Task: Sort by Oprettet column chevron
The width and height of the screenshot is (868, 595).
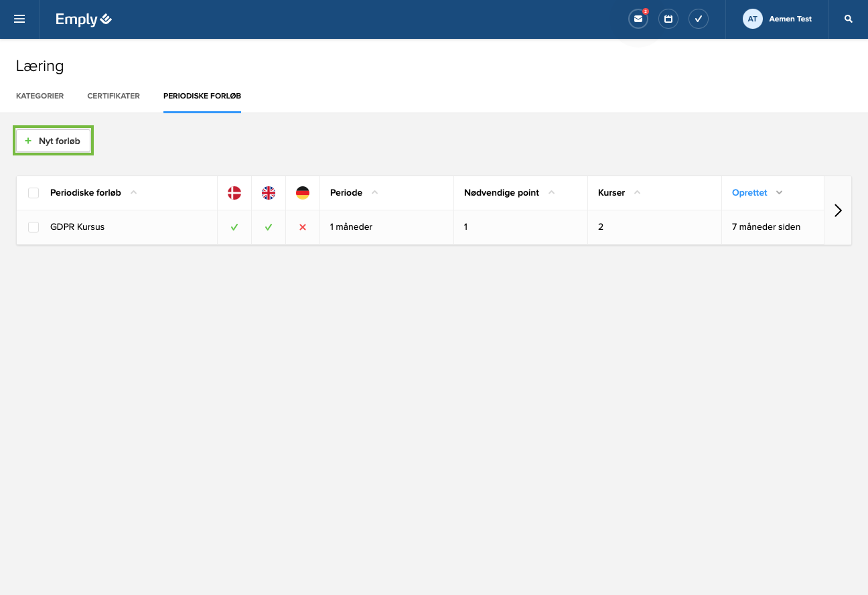Action: point(779,193)
